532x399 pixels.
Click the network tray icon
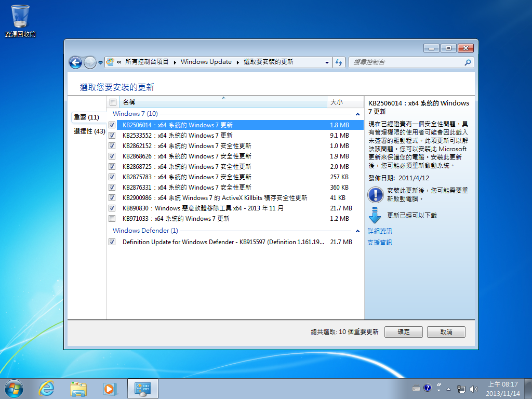pyautogui.click(x=461, y=389)
